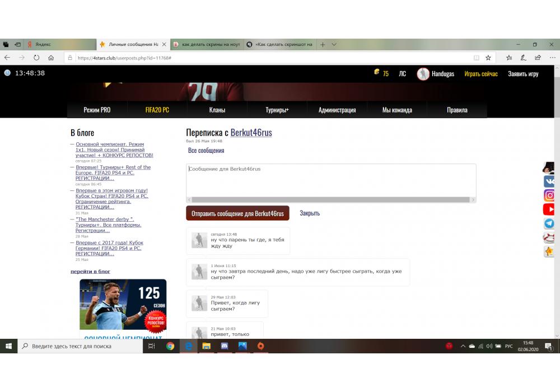This screenshot has width=560, height=392.
Task: Click avatar of 1 Июня 11:15 message
Action: pyautogui.click(x=199, y=272)
